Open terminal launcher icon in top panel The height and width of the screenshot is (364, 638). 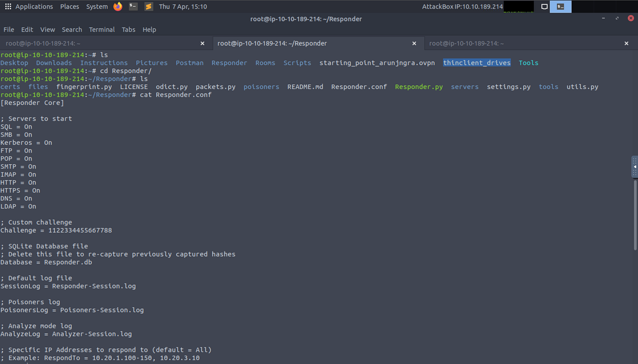133,6
